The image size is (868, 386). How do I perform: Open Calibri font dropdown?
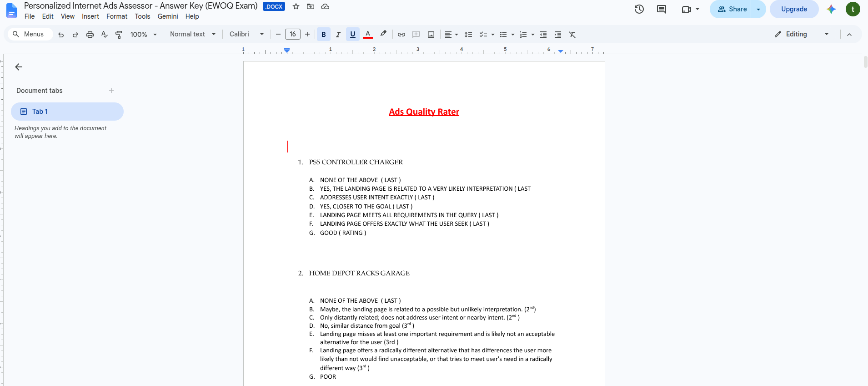click(247, 34)
